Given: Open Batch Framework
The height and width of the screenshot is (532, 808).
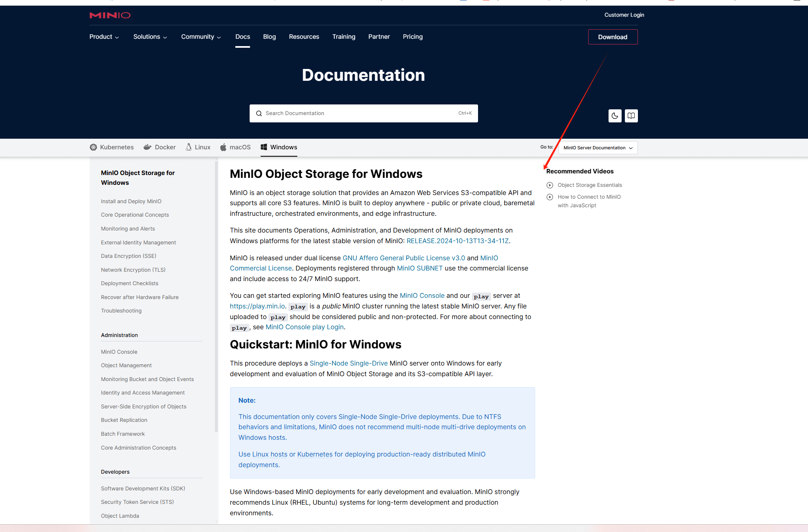Looking at the screenshot, I should click(123, 434).
